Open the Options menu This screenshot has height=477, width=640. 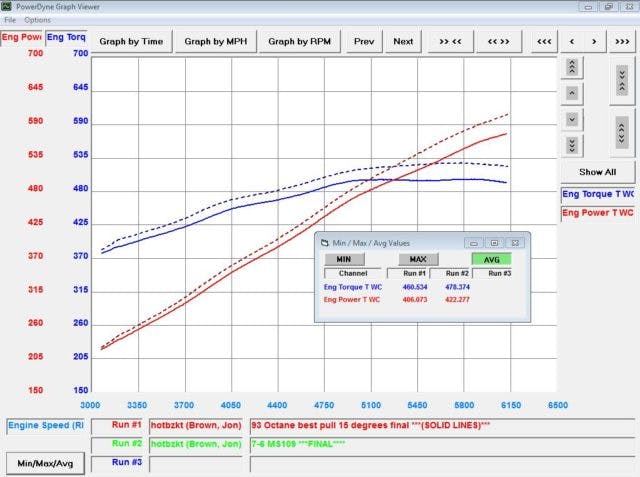point(37,20)
